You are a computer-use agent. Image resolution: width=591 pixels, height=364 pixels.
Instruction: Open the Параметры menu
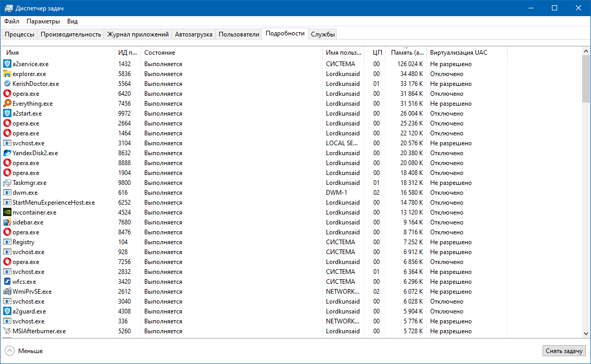tap(43, 21)
